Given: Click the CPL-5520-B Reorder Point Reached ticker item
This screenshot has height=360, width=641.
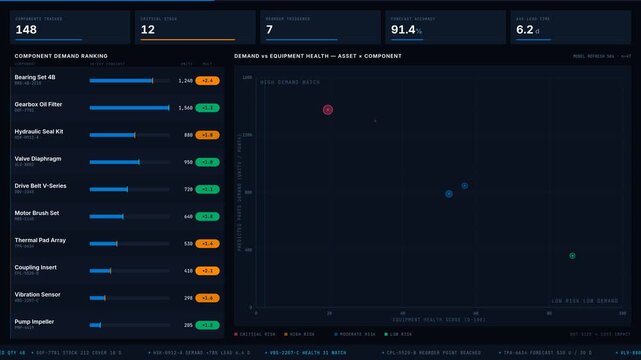Looking at the screenshot, I should tap(431, 353).
